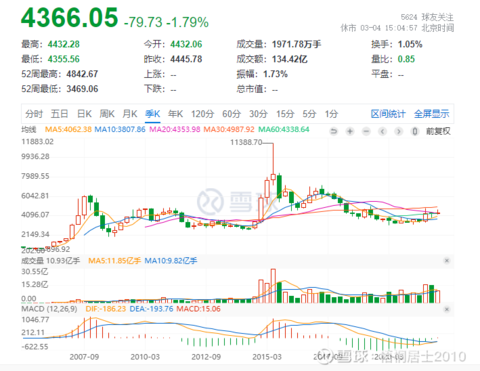Click the 全屏显示 fullscreen link
480x371 pixels.
(432, 114)
